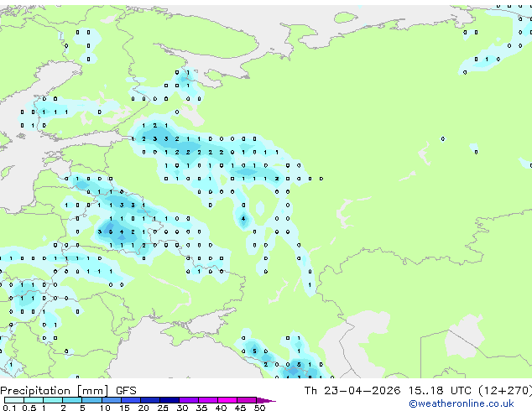Select the 40–45 mm magenta legend swatch
The height and width of the screenshot is (411, 532).
pyautogui.click(x=227, y=400)
